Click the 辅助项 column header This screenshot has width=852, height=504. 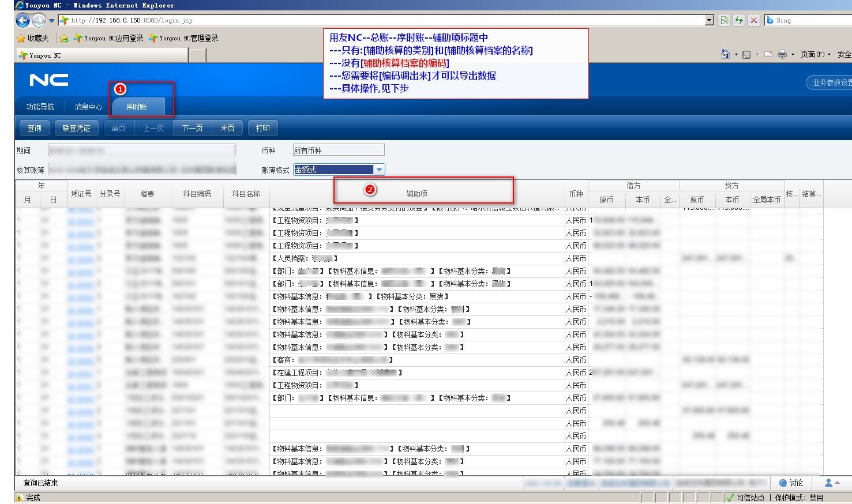tap(416, 194)
